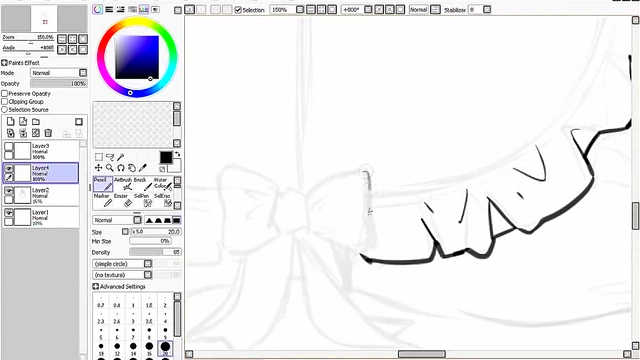The width and height of the screenshot is (640, 360).
Task: Click the navigator canvas thumbnail
Action: click(x=44, y=19)
